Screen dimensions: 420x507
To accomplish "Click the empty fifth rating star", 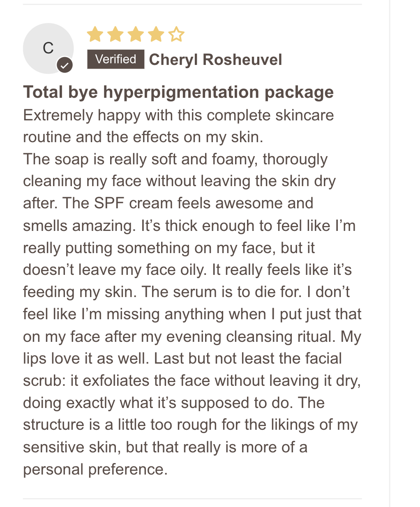I will point(176,35).
